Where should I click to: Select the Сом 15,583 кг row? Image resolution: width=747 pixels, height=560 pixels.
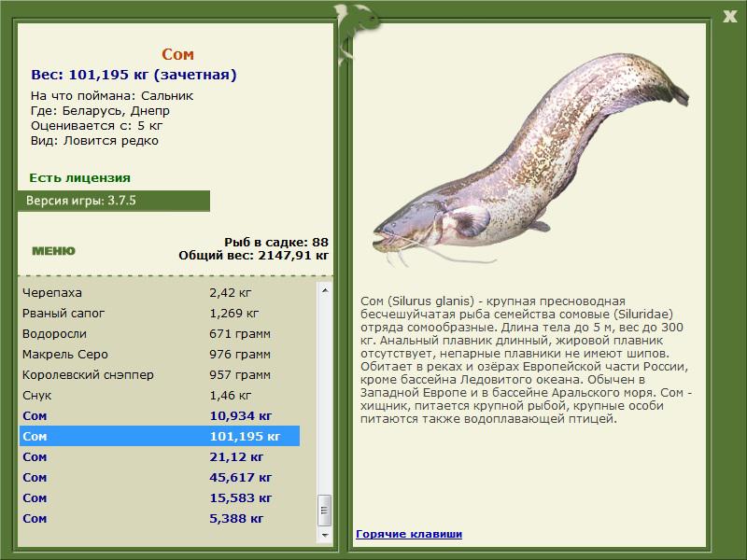[x=160, y=497]
